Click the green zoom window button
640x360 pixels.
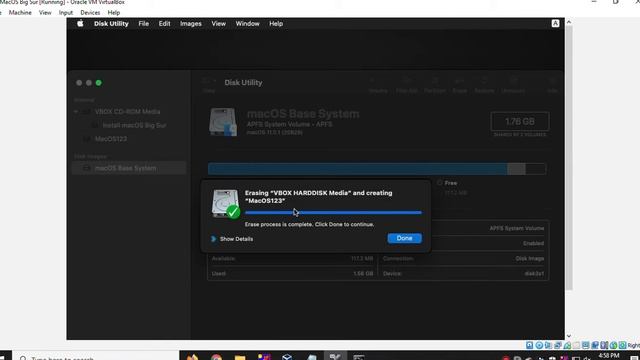click(98, 83)
